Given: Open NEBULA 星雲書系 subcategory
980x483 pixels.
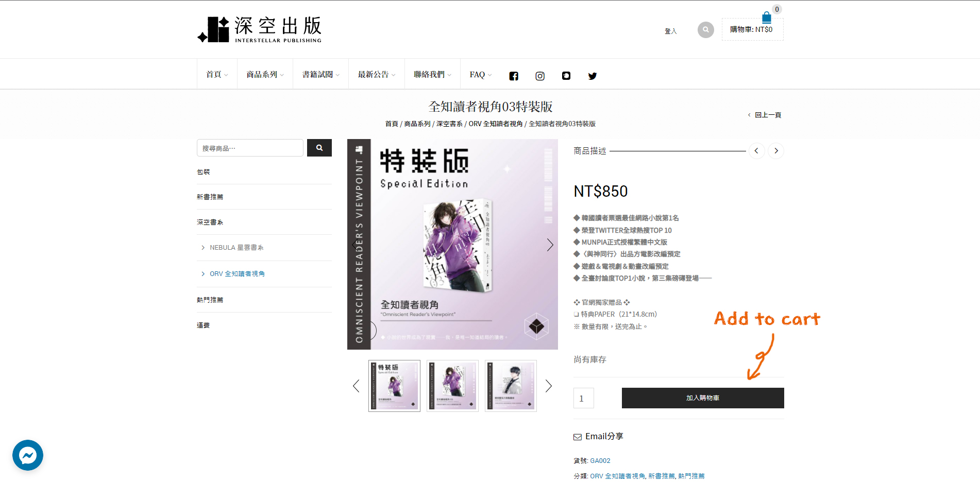Looking at the screenshot, I should pos(236,248).
